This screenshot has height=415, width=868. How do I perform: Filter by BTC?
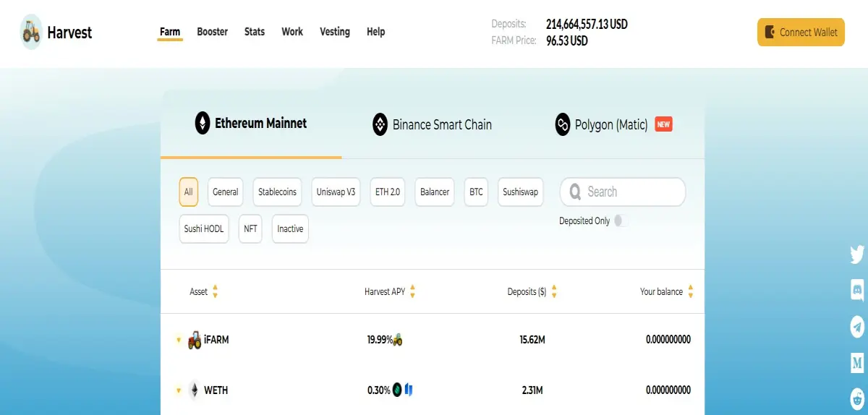point(476,192)
